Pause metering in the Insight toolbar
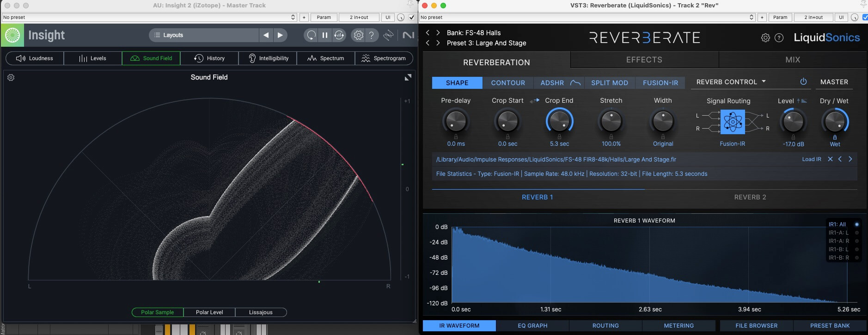The height and width of the screenshot is (335, 868). click(x=325, y=35)
